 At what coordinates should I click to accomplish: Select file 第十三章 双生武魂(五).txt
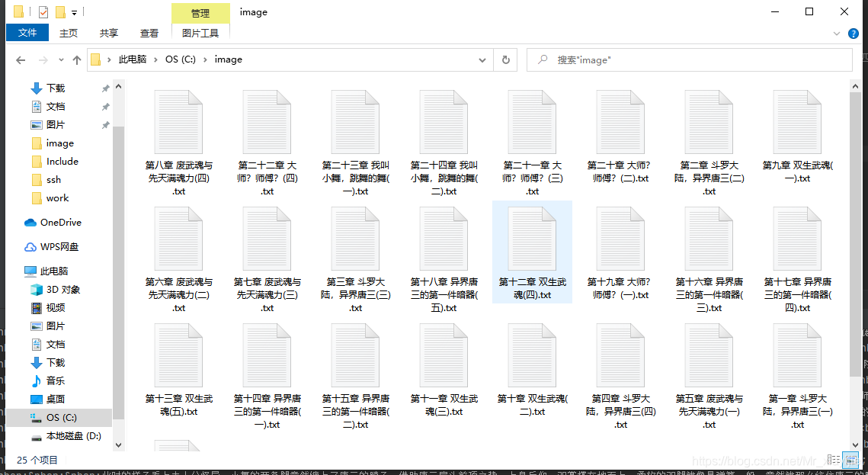coord(179,369)
